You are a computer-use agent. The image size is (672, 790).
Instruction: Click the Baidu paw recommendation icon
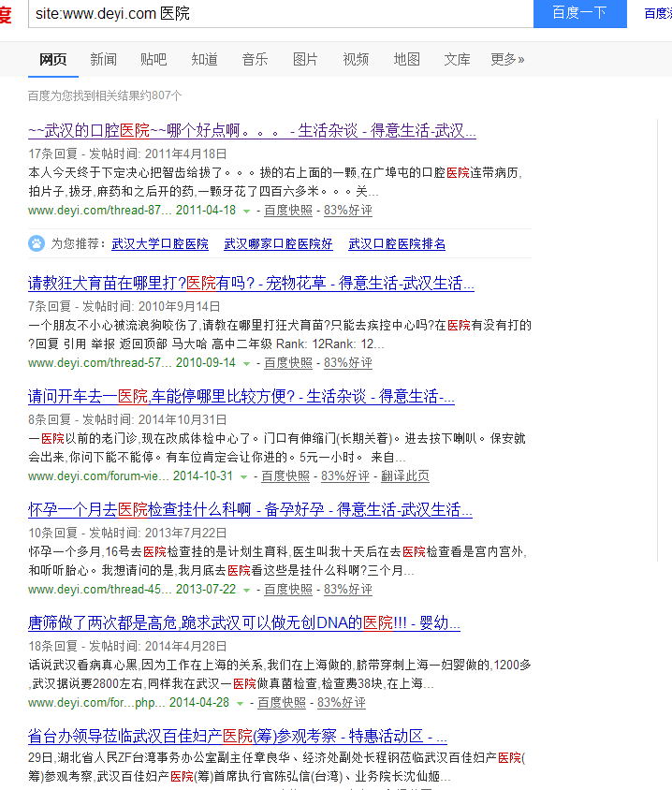[x=37, y=244]
